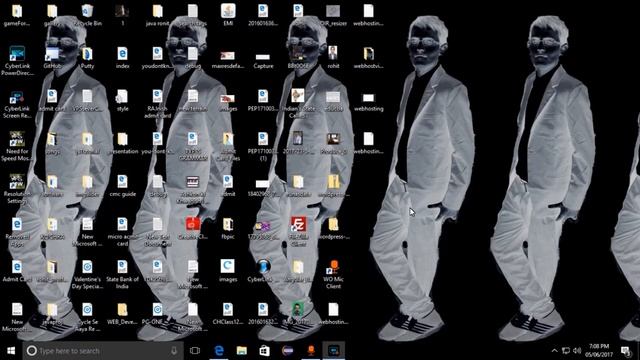Select the index HTML file icon
Screen dimensions: 640x360
click(x=122, y=57)
